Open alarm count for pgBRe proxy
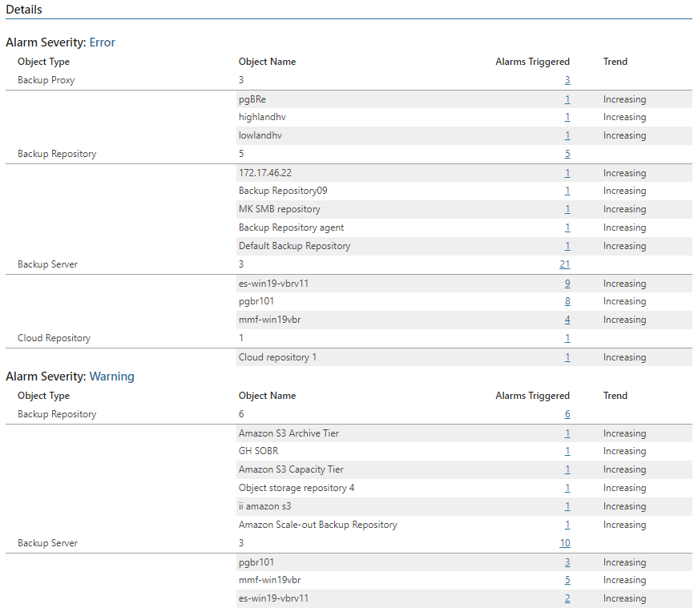This screenshot has height=616, width=698. tap(567, 99)
